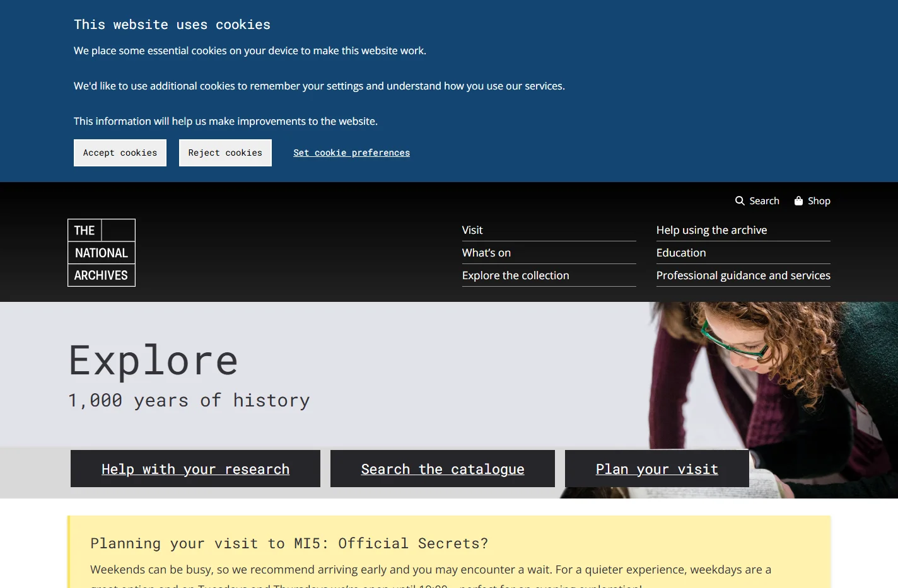The width and height of the screenshot is (898, 588).
Task: Click 'We place some essential cookies' sentence
Action: [250, 50]
